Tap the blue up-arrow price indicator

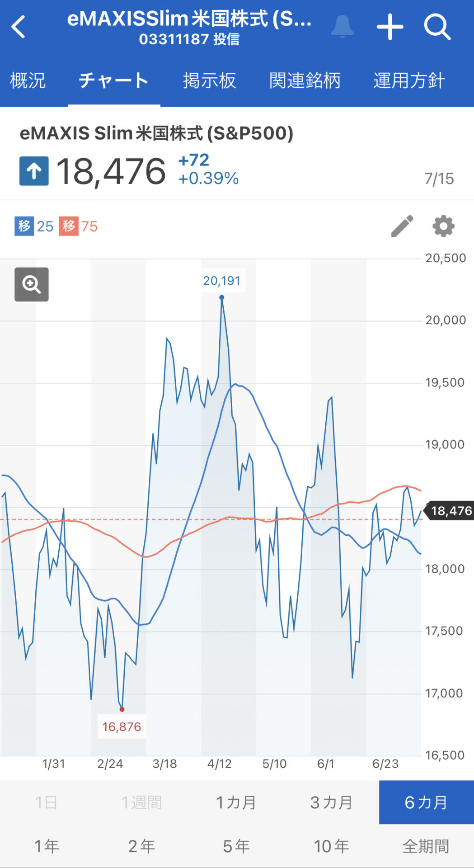coord(34,171)
